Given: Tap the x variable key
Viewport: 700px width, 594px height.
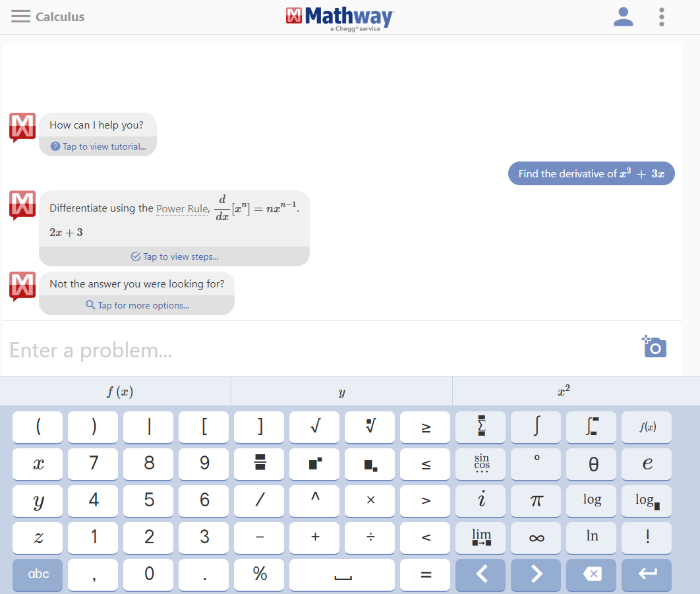Looking at the screenshot, I should point(38,464).
